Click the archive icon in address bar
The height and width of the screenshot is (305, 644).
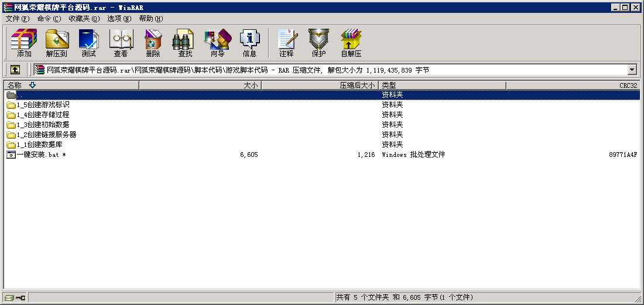tap(39, 70)
